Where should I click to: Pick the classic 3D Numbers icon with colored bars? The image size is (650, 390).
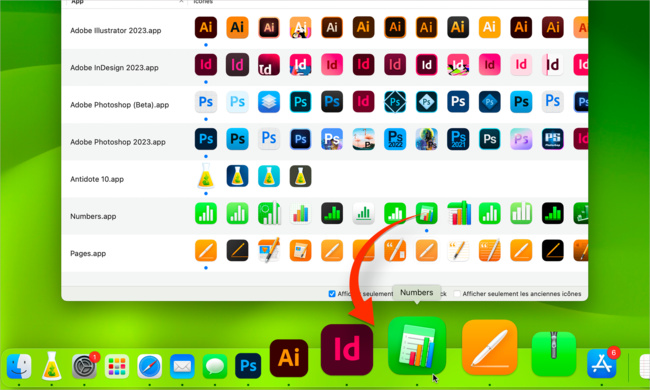coord(458,213)
